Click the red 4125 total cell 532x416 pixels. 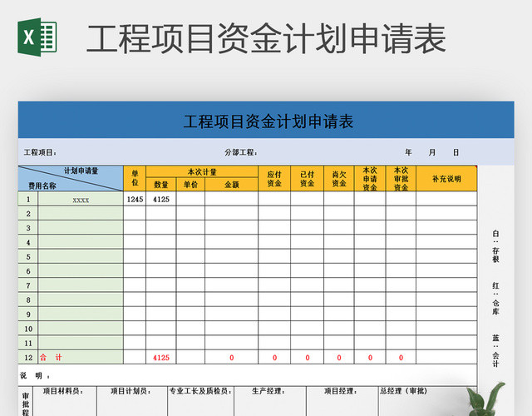[160, 357]
